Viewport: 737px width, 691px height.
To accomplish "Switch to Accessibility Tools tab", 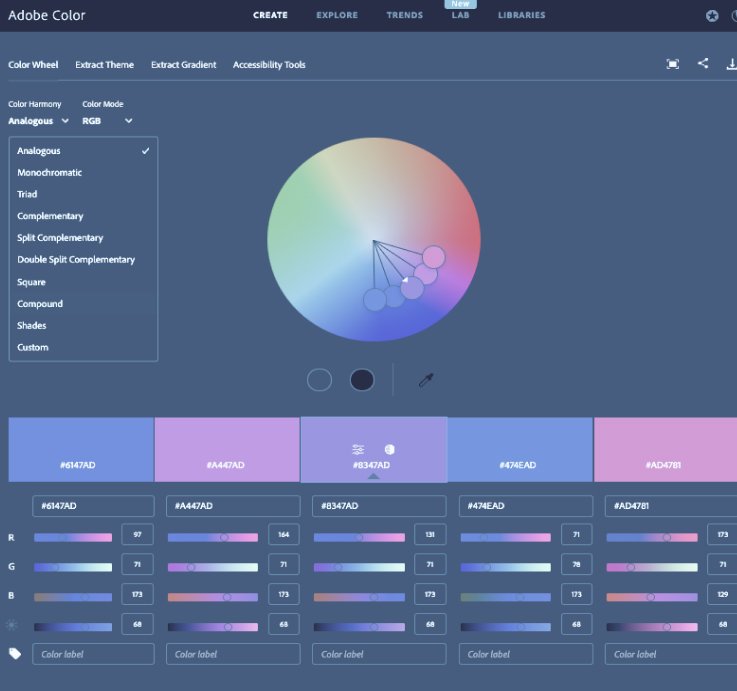I will click(x=269, y=65).
